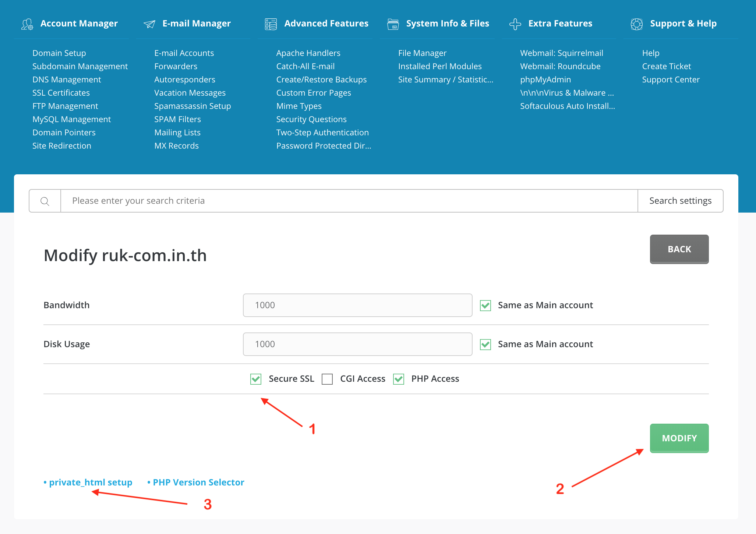Open File Manager
756x534 pixels.
(422, 53)
